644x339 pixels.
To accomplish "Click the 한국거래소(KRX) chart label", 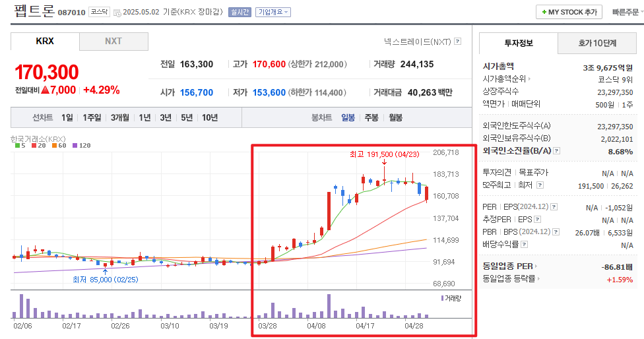I will (38, 139).
